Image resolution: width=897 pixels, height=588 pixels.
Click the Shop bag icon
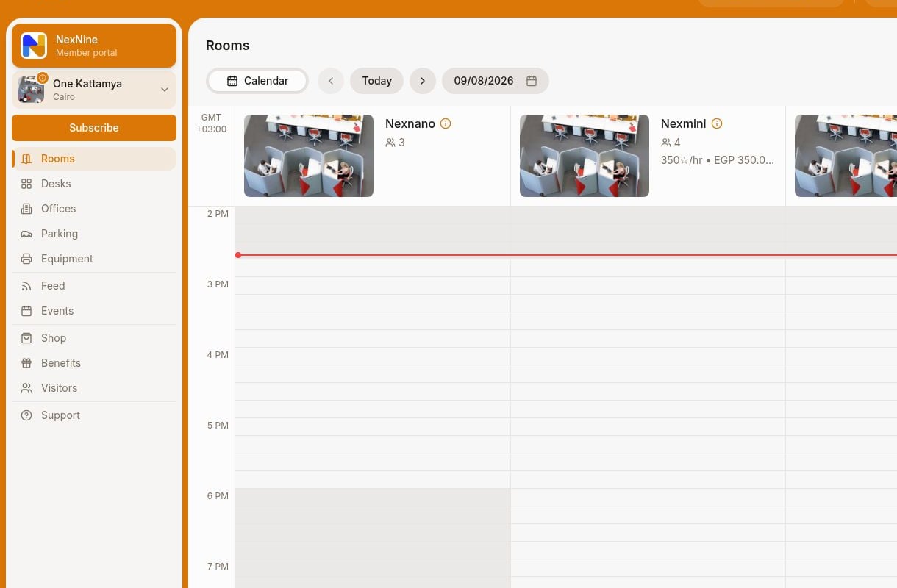[x=26, y=338]
